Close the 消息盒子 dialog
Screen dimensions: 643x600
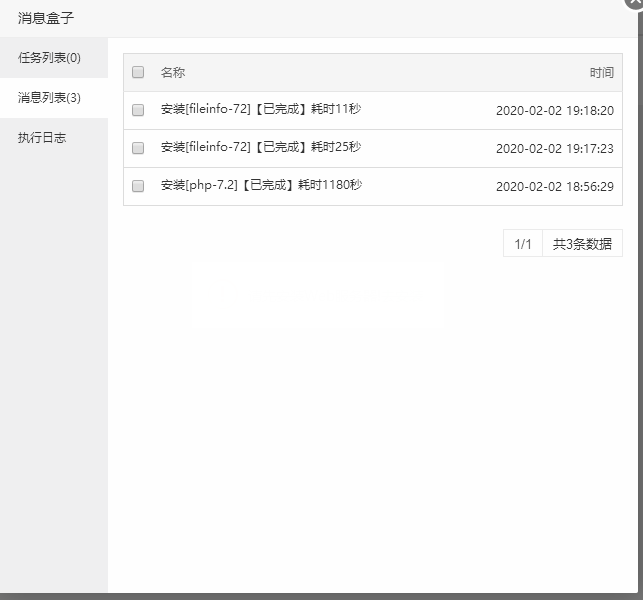(634, 2)
